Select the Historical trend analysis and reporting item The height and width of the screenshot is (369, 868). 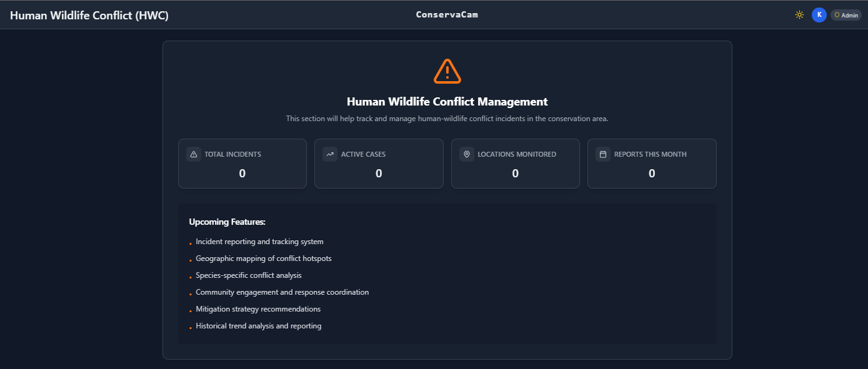tap(258, 326)
